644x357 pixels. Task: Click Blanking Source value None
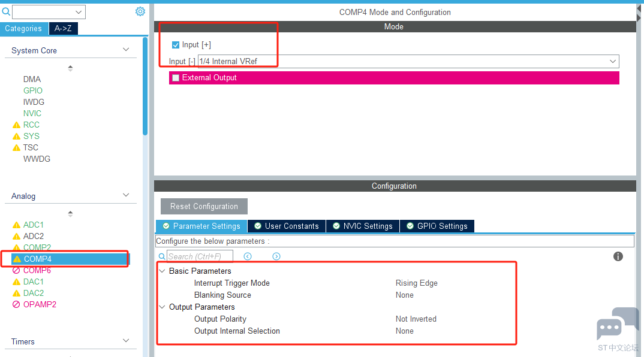[x=405, y=295]
